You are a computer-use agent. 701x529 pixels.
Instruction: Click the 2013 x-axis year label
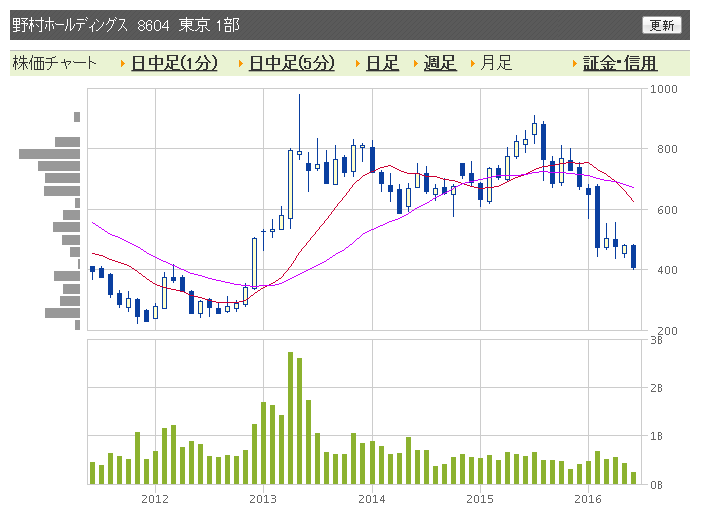[263, 499]
